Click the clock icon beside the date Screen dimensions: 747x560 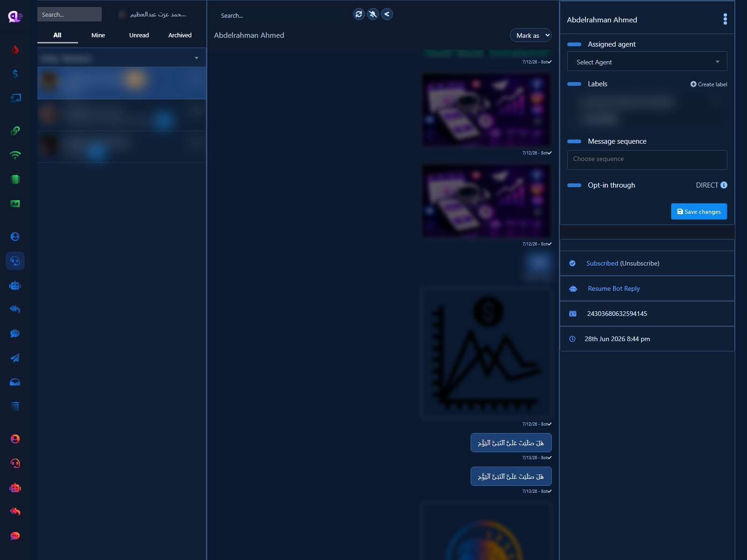pos(572,339)
